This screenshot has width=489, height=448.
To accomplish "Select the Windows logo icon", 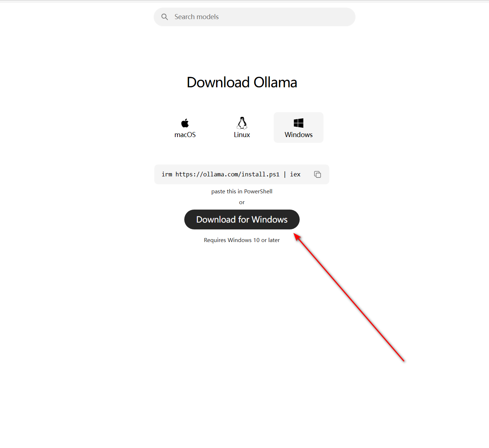I will point(299,123).
